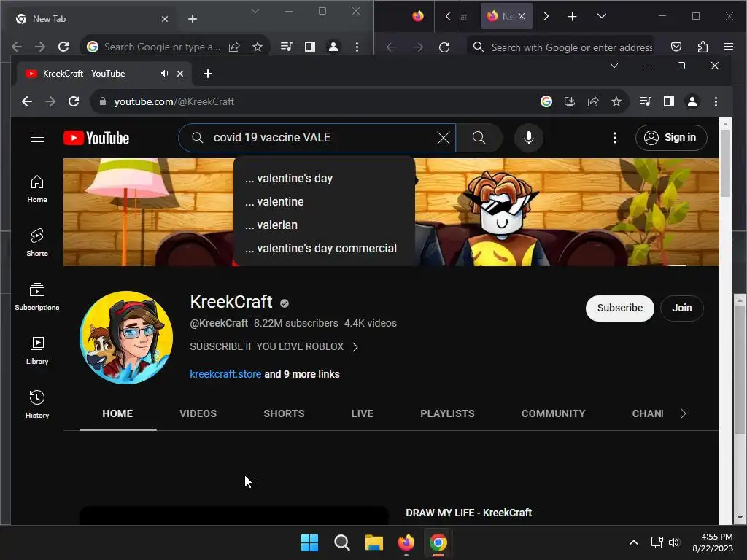Clear the YouTube search box text
This screenshot has height=560, width=747.
(443, 138)
